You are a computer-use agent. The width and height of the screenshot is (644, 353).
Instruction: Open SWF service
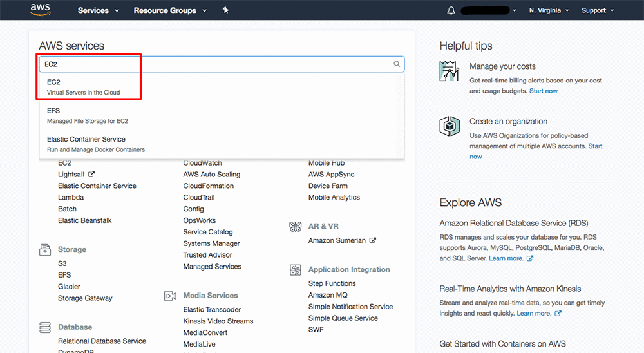(x=316, y=330)
